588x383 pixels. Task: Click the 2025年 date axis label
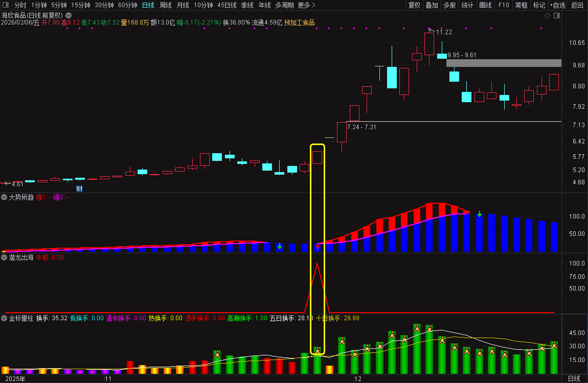[x=15, y=378]
